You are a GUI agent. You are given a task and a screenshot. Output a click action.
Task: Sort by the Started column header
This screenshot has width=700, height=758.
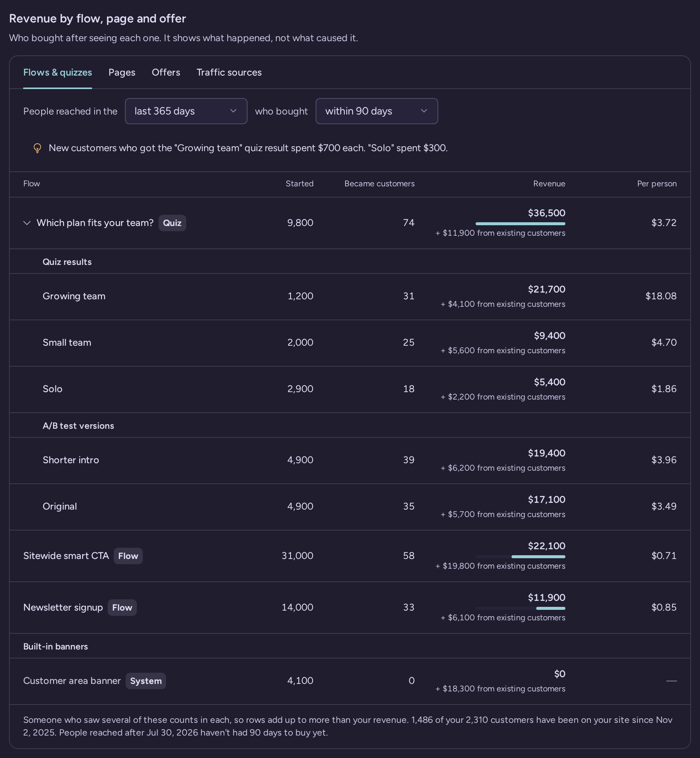pyautogui.click(x=299, y=184)
